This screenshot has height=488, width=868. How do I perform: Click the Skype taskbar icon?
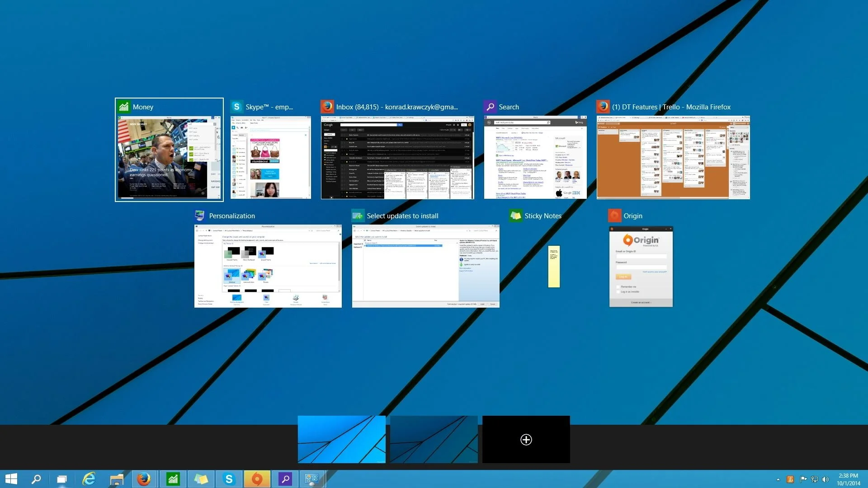[x=229, y=479]
